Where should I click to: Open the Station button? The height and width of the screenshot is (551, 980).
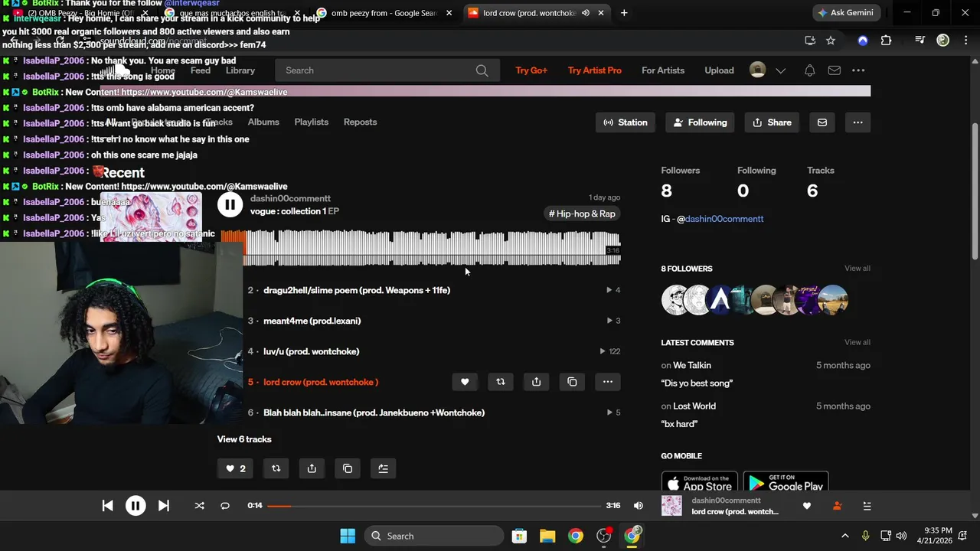tap(626, 122)
